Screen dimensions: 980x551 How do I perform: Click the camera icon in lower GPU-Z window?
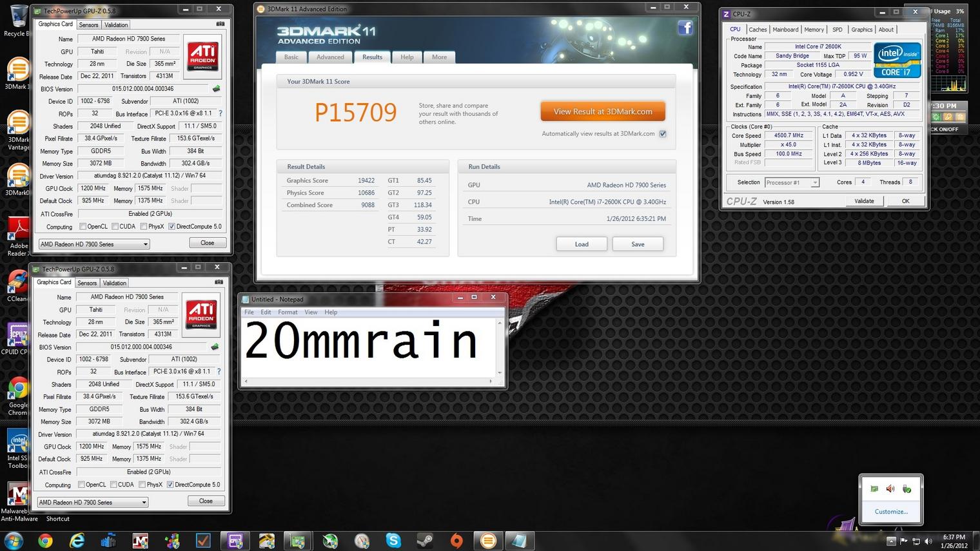(x=219, y=282)
